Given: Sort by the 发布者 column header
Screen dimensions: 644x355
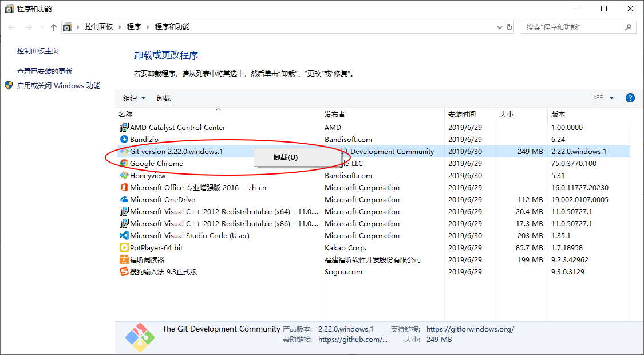Looking at the screenshot, I should tap(382, 114).
